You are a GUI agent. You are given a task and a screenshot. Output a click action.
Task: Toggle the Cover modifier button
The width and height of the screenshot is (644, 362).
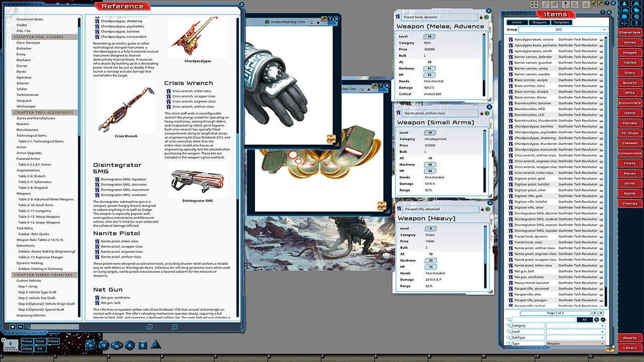[x=39, y=341]
